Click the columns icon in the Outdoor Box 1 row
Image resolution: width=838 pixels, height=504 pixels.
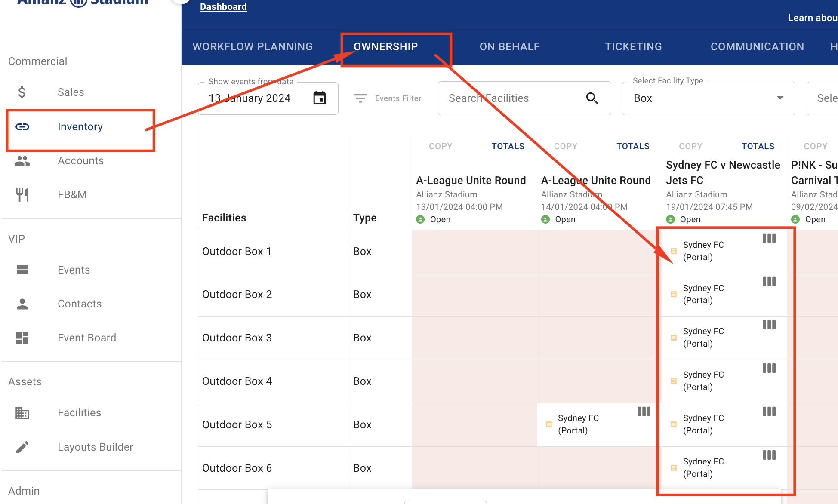coord(769,238)
